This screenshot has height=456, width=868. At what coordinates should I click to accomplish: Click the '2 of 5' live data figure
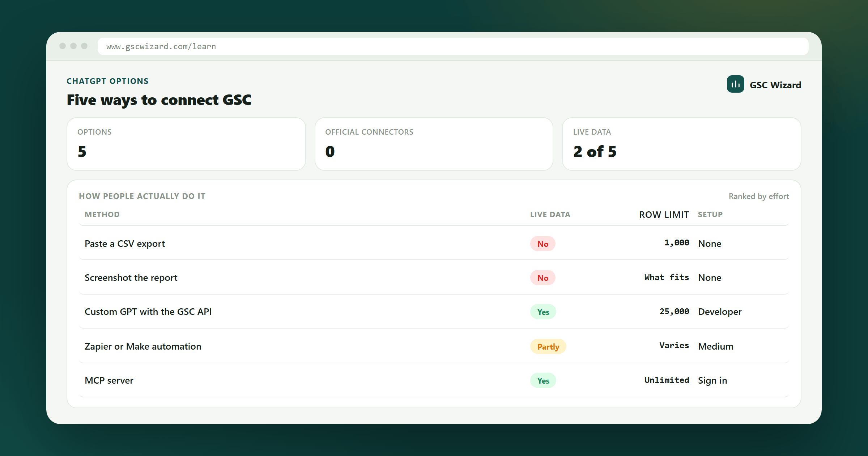[595, 151]
